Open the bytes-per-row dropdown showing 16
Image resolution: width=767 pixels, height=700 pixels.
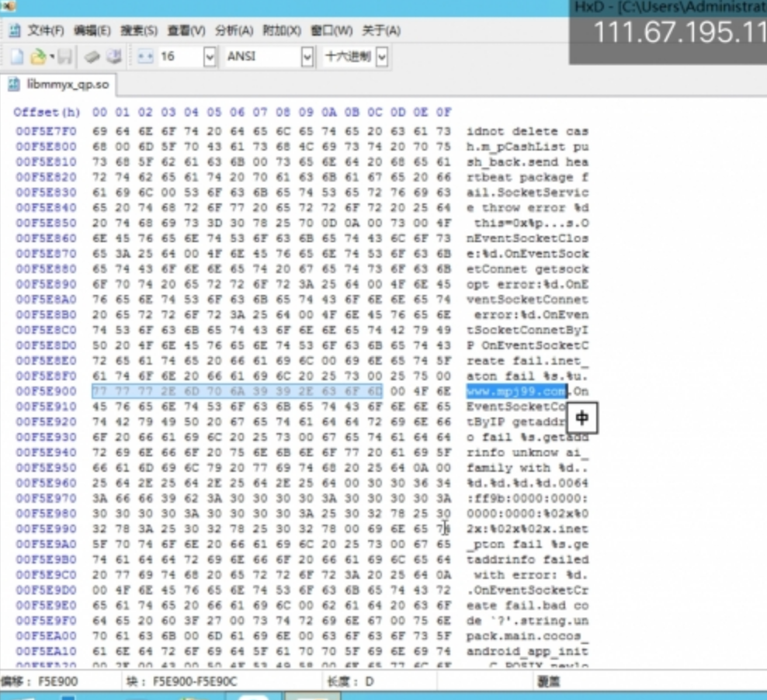pos(208,56)
